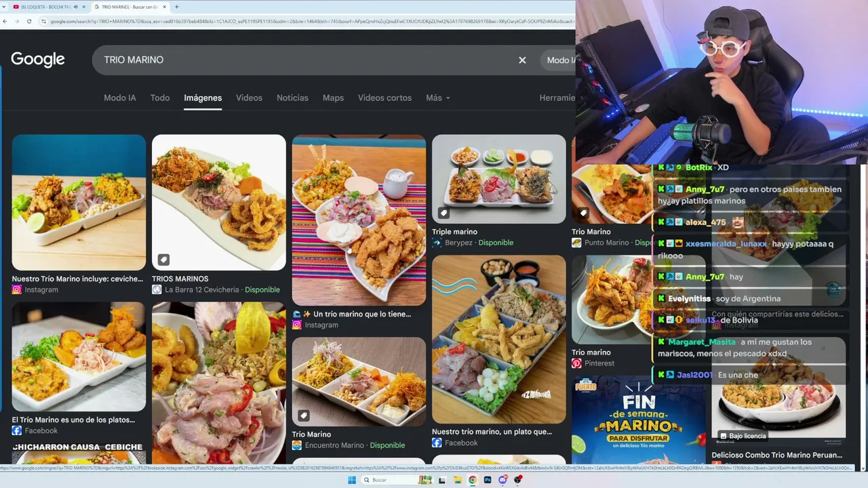868x488 pixels.
Task: Launch Photoshop from the taskbar
Action: (x=488, y=480)
